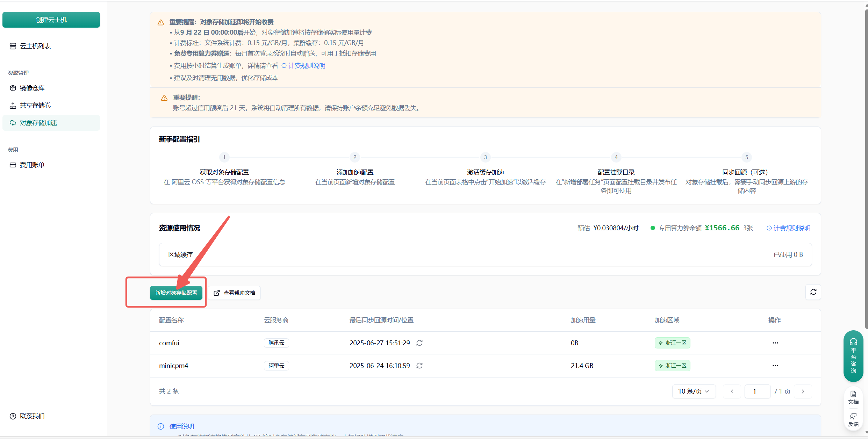The image size is (868, 439).
Task: Expand the 10 条/页 page size dropdown
Action: (694, 391)
